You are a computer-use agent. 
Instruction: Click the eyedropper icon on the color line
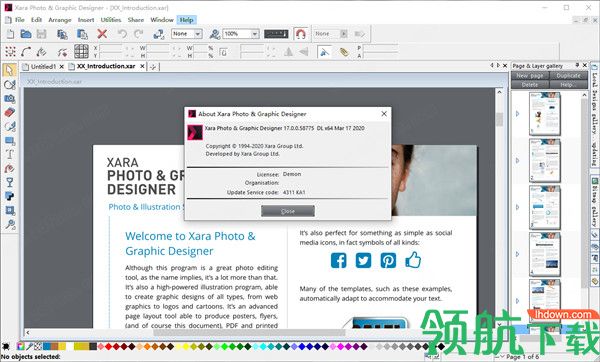pyautogui.click(x=29, y=347)
